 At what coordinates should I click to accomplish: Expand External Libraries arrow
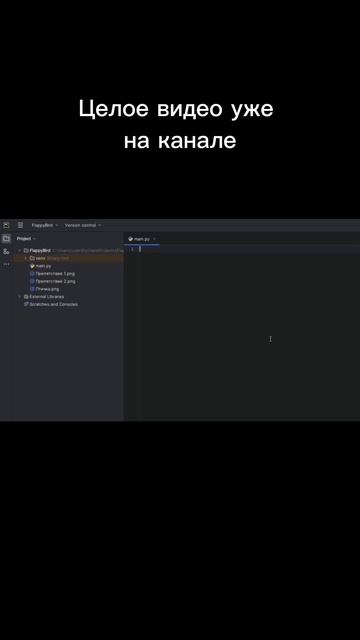pos(20,297)
